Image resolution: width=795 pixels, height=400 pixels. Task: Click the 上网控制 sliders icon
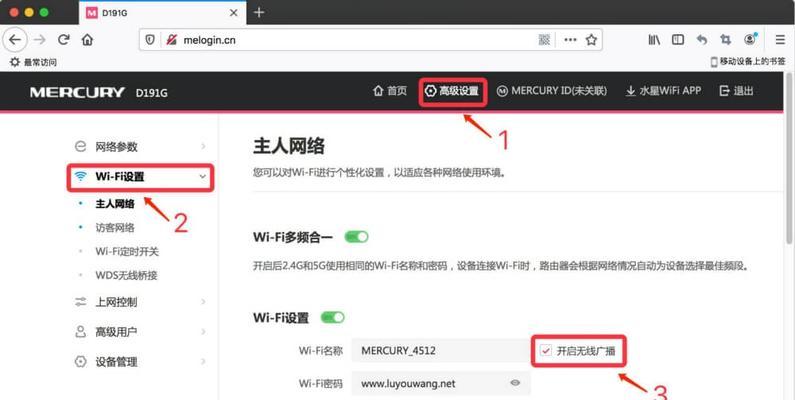click(x=80, y=302)
